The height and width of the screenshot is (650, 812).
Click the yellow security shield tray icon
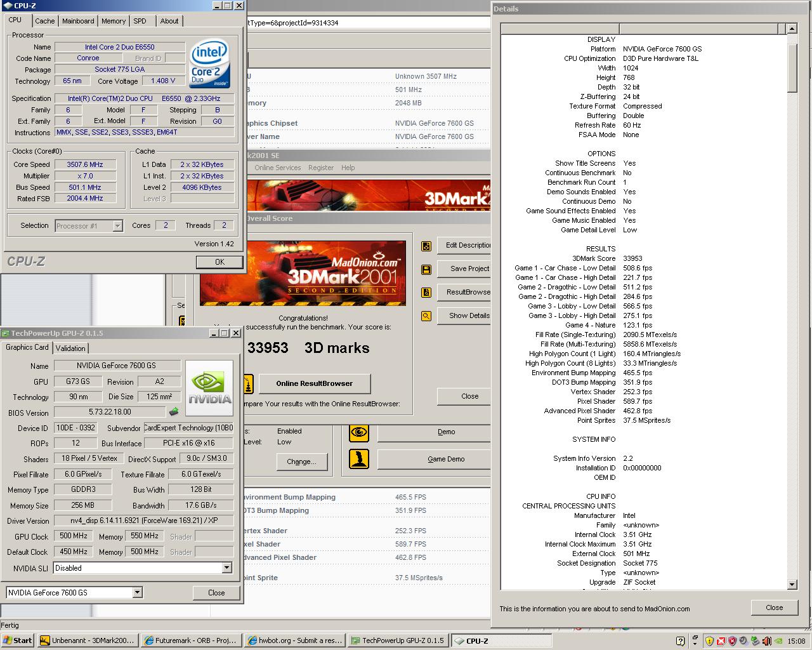pyautogui.click(x=710, y=641)
